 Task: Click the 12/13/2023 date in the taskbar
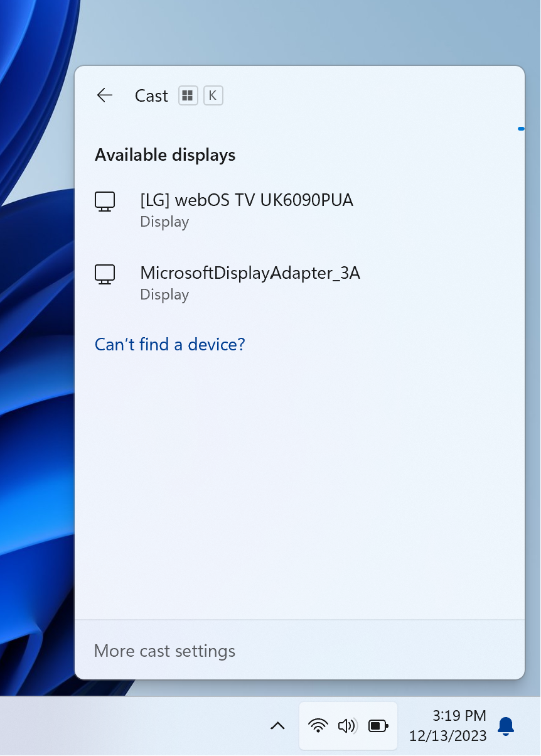(x=447, y=735)
